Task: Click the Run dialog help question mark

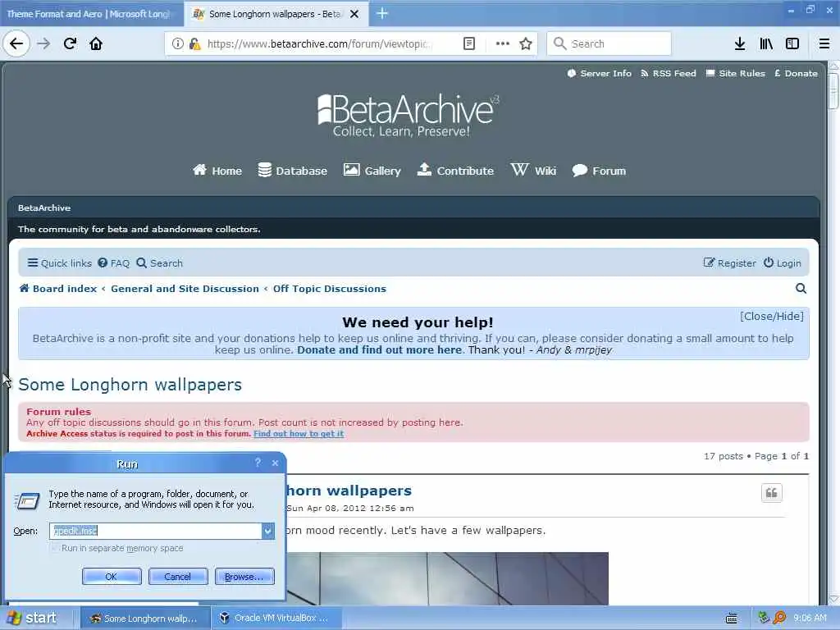Action: point(258,463)
